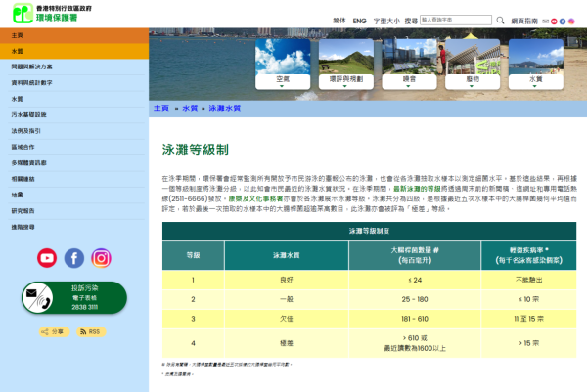Image resolution: width=587 pixels, height=392 pixels.
Task: Click the EPD green logo
Action: (x=23, y=13)
